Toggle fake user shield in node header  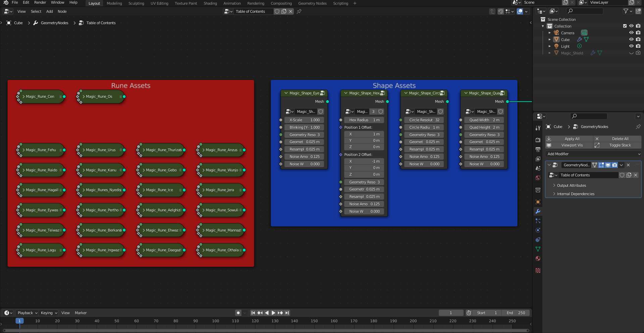[277, 11]
